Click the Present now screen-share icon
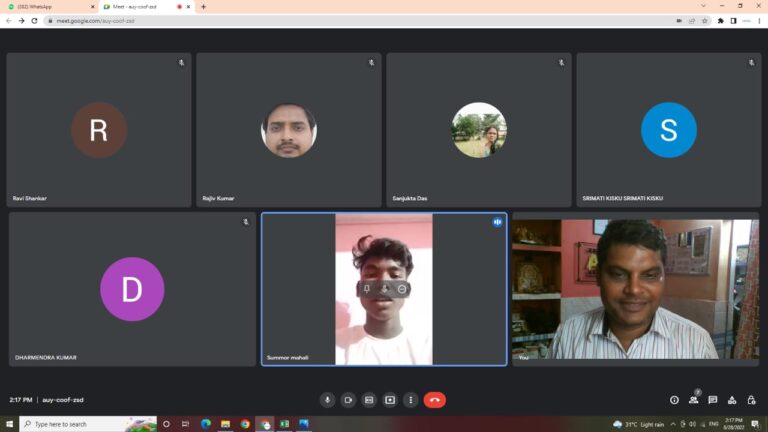The width and height of the screenshot is (768, 432). (390, 400)
